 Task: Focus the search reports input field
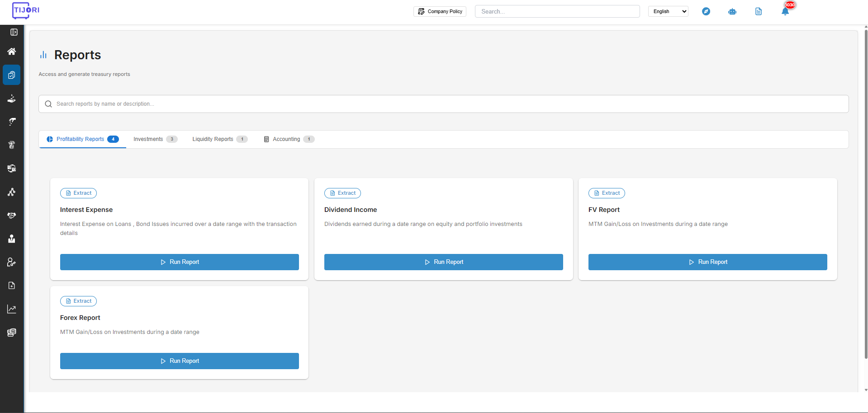[444, 104]
